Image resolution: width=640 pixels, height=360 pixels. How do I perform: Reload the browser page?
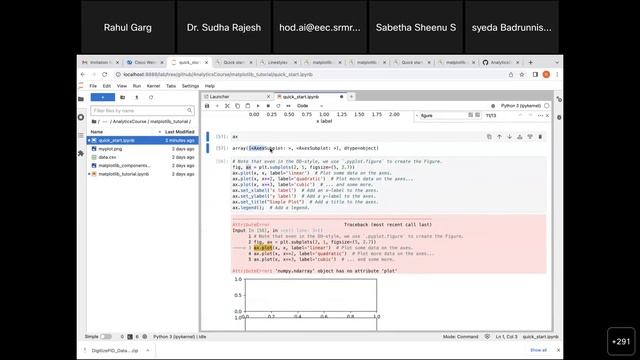click(x=104, y=75)
